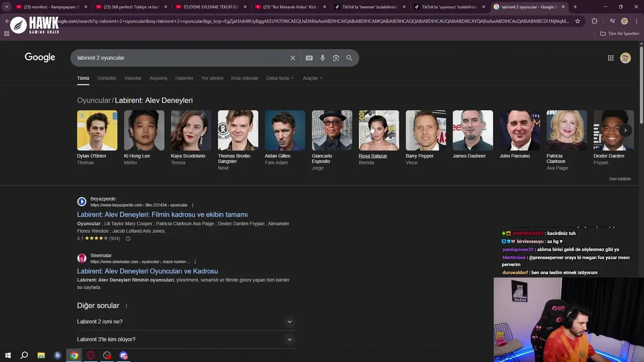Viewport: 644px width, 362px height.
Task: Select the Haberler search filter
Action: coord(184,78)
